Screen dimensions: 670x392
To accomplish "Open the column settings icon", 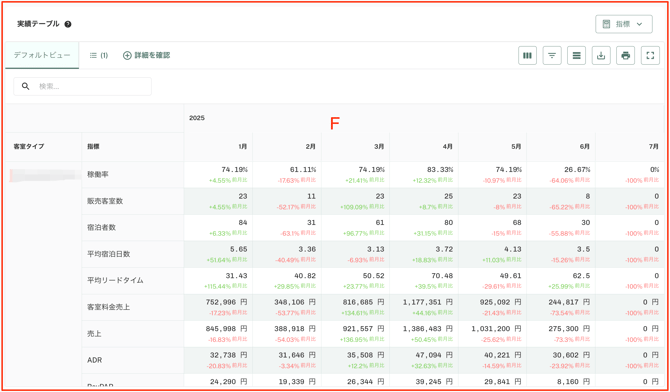I will pyautogui.click(x=527, y=56).
